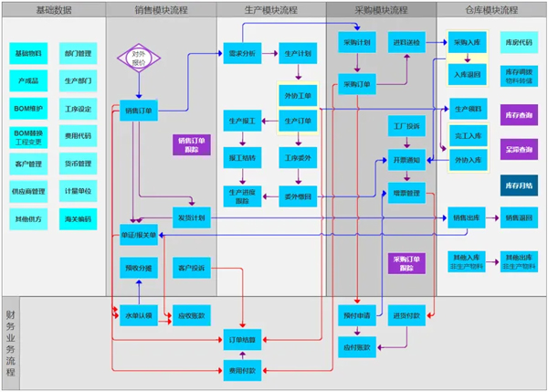Click the purple 销售订单跟踪 box
The width and height of the screenshot is (548, 392).
coord(192,143)
